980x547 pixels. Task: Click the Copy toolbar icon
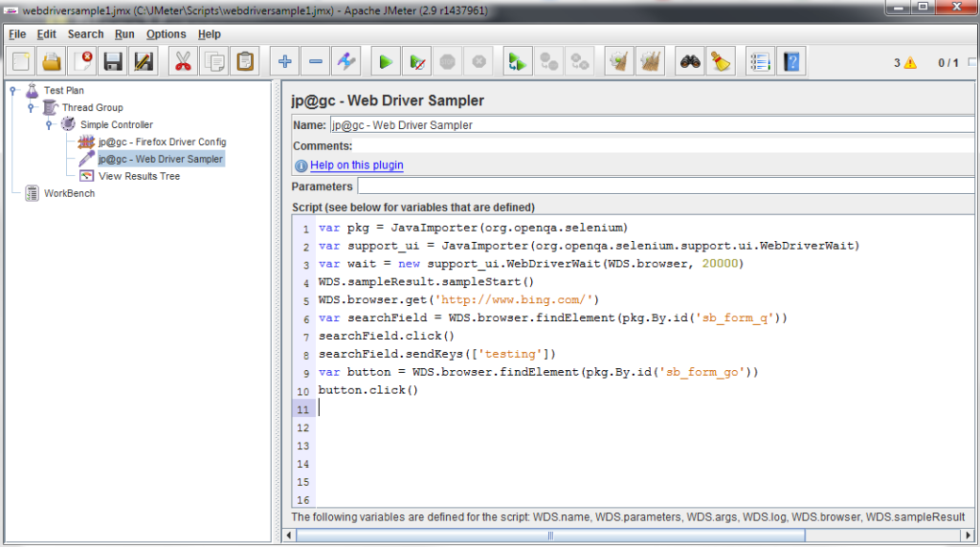[214, 62]
